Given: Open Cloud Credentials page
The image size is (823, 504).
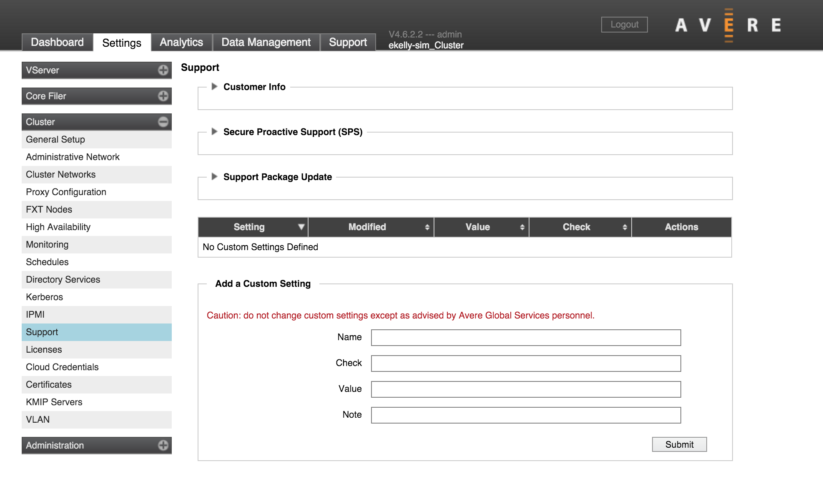Looking at the screenshot, I should click(x=97, y=367).
